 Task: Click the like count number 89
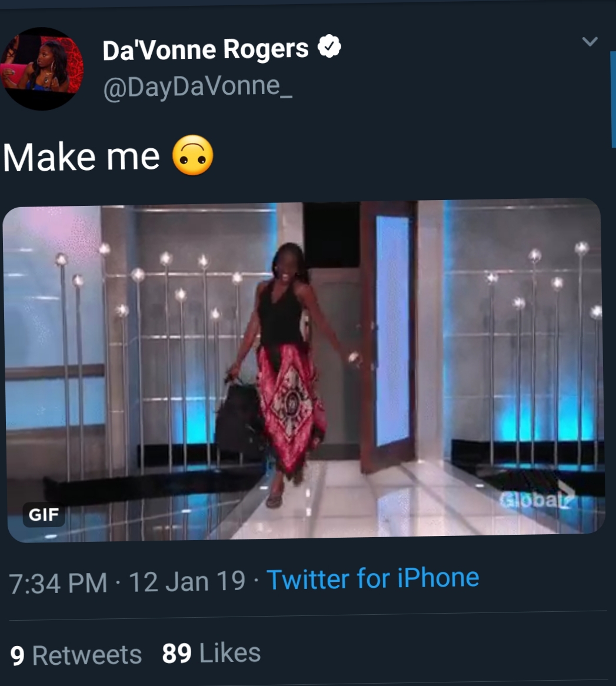point(177,654)
